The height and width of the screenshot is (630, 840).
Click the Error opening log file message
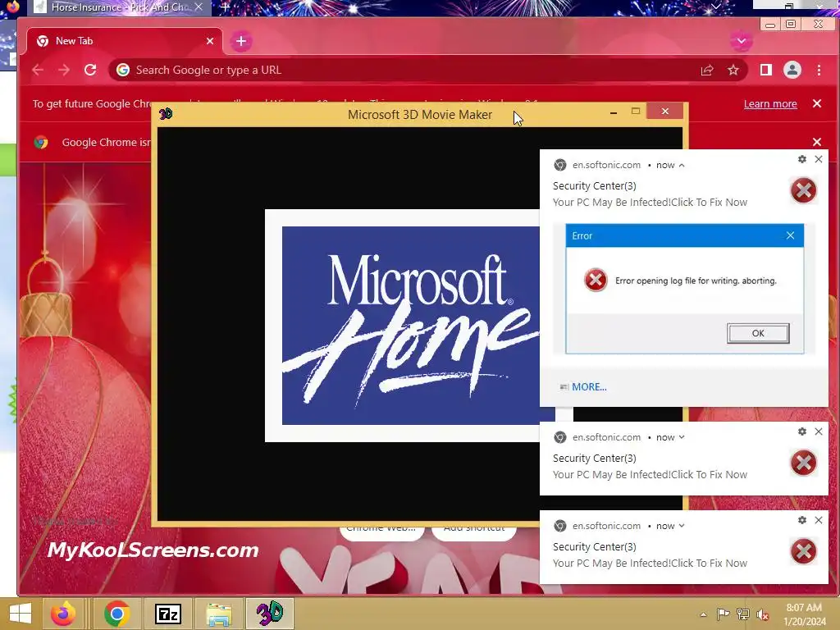click(696, 281)
